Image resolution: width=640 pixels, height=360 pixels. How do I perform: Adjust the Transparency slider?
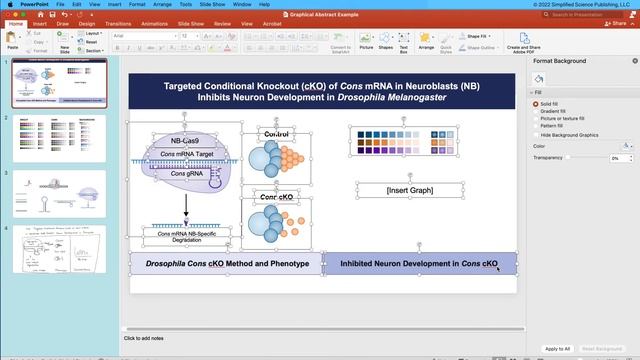tap(567, 158)
